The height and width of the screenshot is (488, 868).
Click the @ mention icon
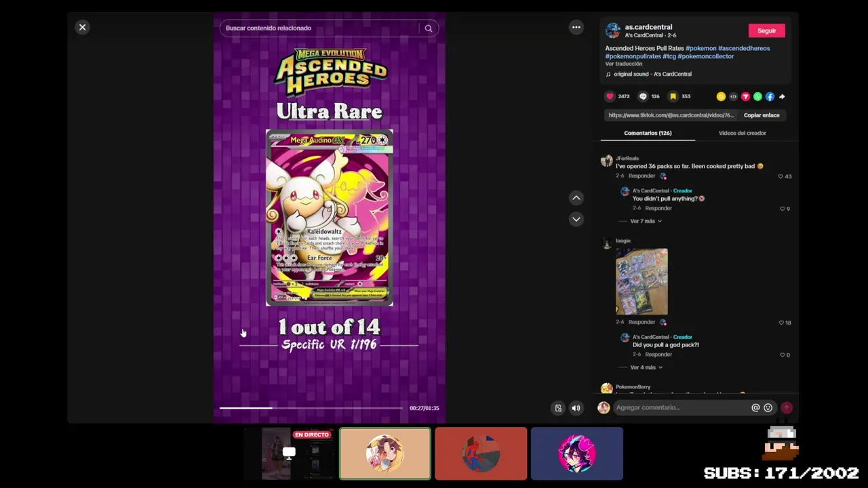(755, 407)
